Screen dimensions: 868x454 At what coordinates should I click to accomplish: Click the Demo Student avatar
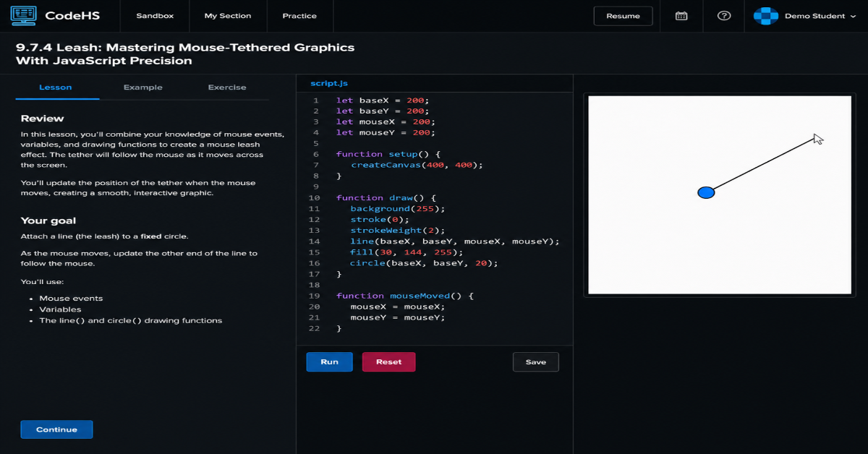pos(766,16)
